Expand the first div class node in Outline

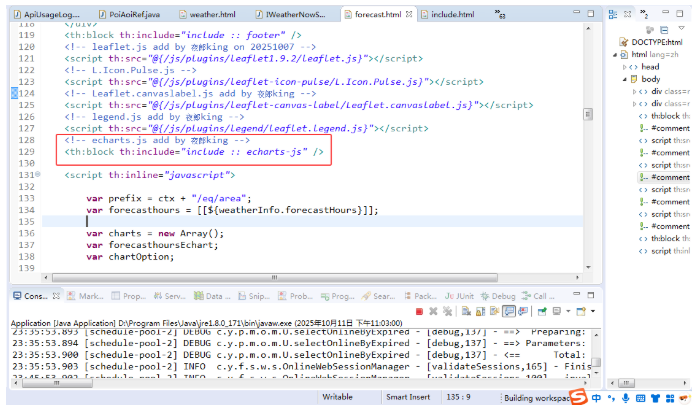tap(634, 92)
